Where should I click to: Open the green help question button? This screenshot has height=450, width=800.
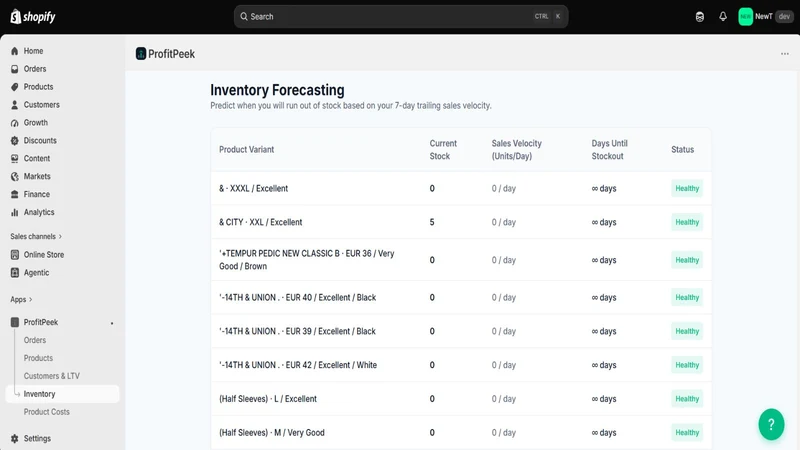click(771, 424)
